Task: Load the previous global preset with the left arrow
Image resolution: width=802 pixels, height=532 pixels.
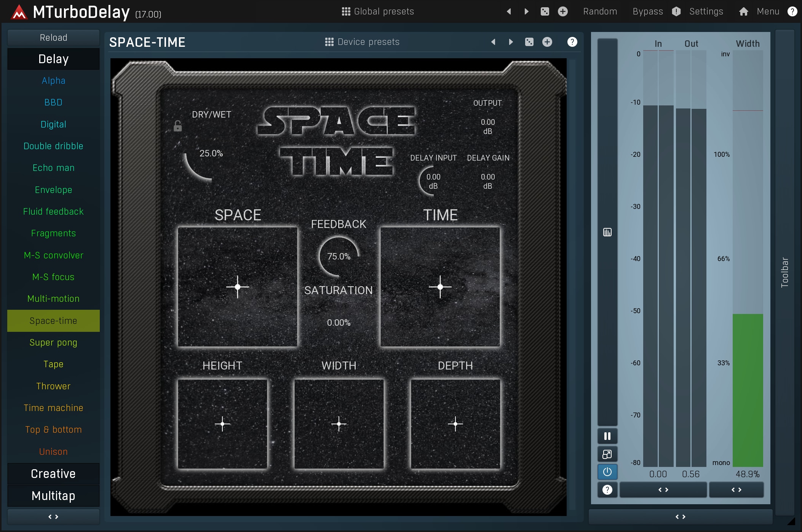Action: [x=509, y=11]
